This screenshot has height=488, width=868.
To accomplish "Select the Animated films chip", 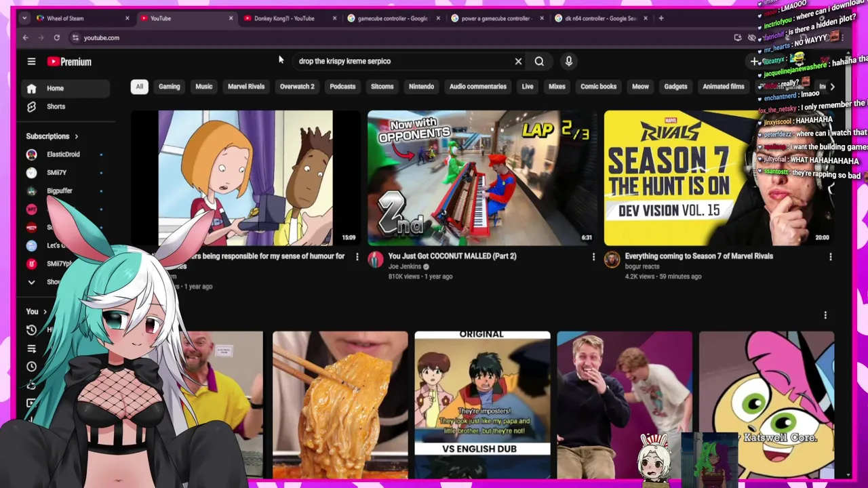I will click(724, 87).
